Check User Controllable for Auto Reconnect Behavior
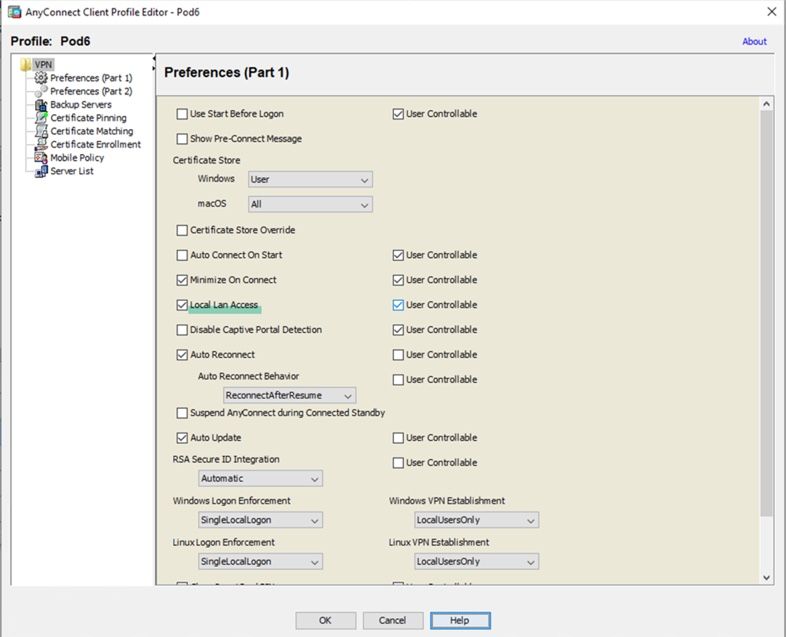This screenshot has height=637, width=786. pos(398,380)
